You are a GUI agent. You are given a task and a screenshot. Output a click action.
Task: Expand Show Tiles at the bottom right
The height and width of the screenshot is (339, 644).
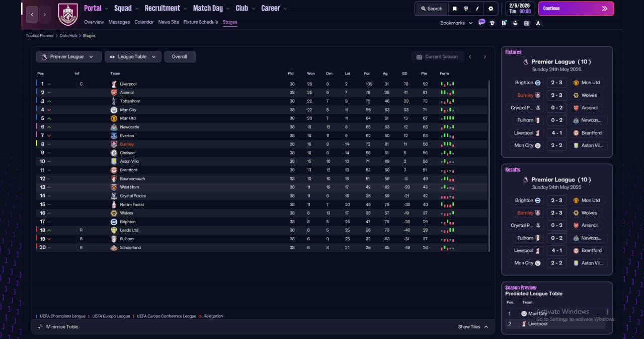click(x=473, y=327)
